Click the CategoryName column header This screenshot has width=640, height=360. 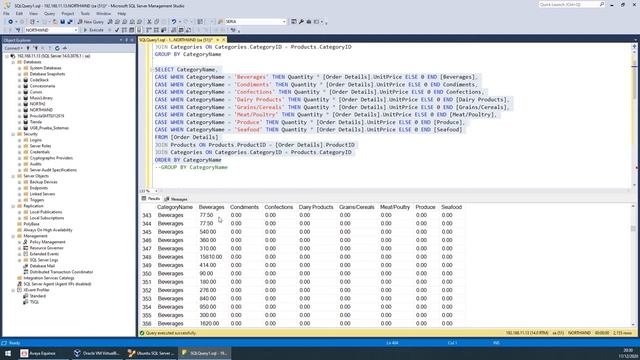point(175,207)
